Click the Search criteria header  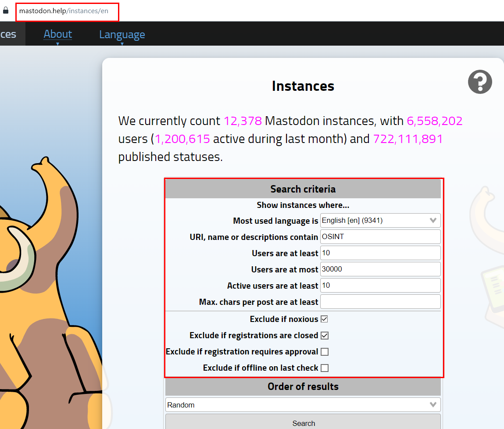click(x=303, y=189)
